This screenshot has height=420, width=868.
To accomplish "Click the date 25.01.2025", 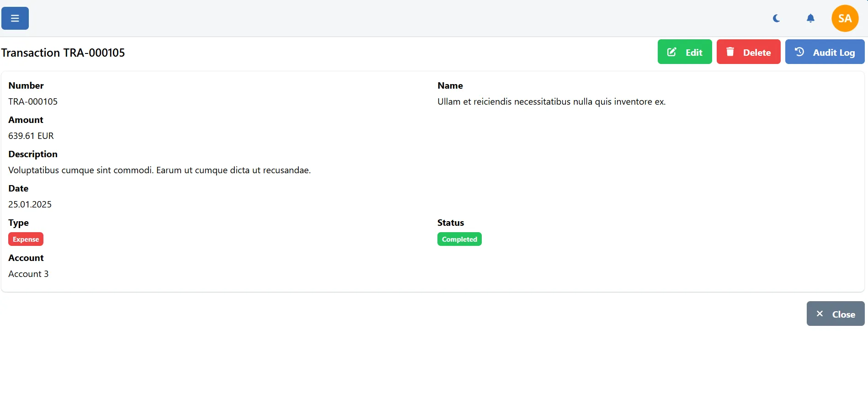I will 29,204.
